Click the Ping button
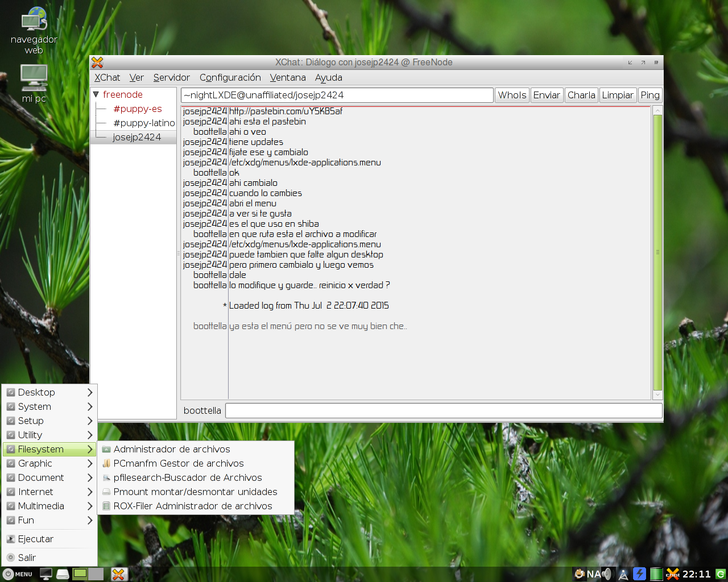Screen dimensions: 728x582 pos(650,95)
